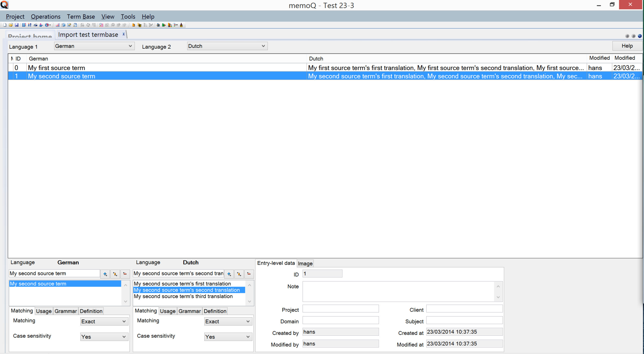Click the open folder toolbar icon
This screenshot has width=644, height=354.
tap(11, 25)
